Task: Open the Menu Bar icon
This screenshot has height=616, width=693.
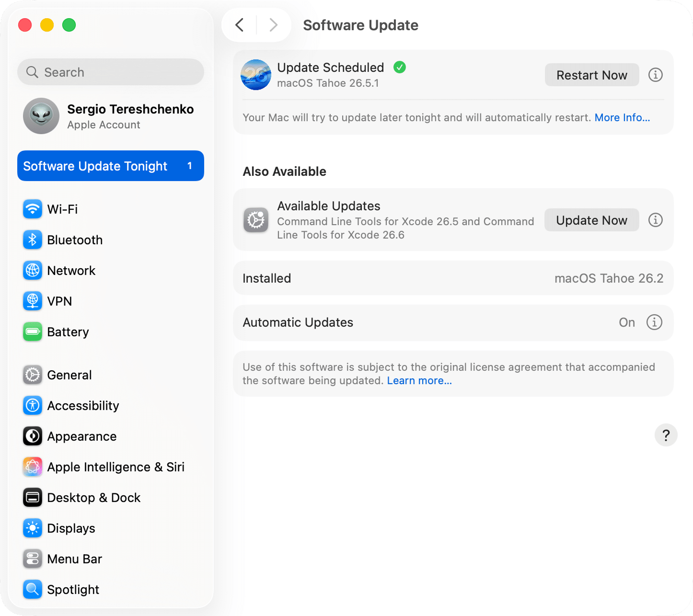Action: (33, 559)
